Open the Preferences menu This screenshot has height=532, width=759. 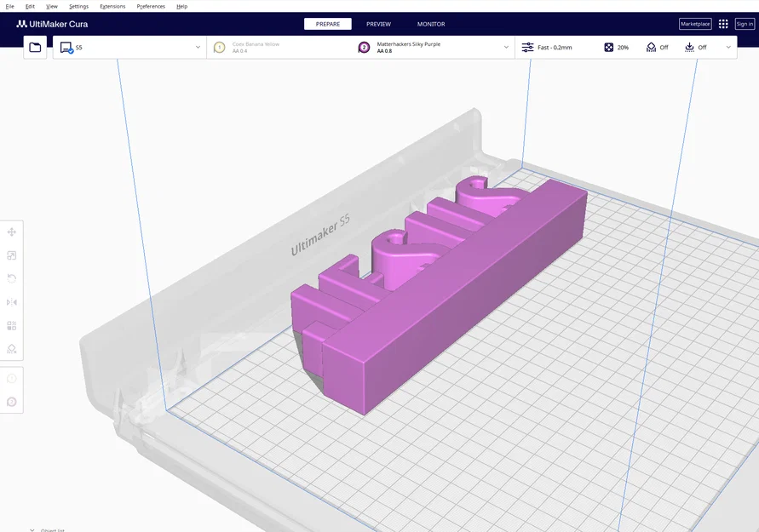coord(151,6)
